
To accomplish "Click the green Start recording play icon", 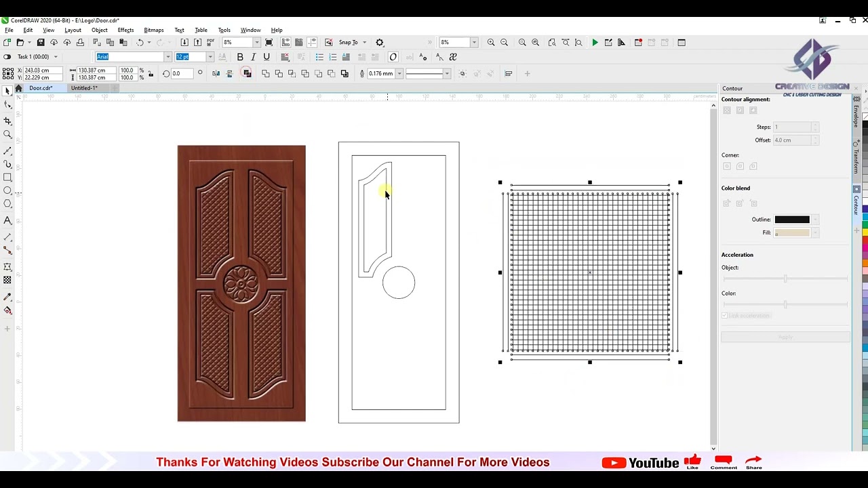I will [x=595, y=43].
